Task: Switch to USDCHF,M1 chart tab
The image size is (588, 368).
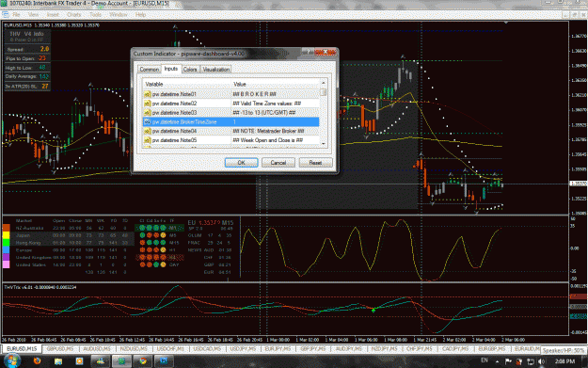Action: [x=170, y=349]
